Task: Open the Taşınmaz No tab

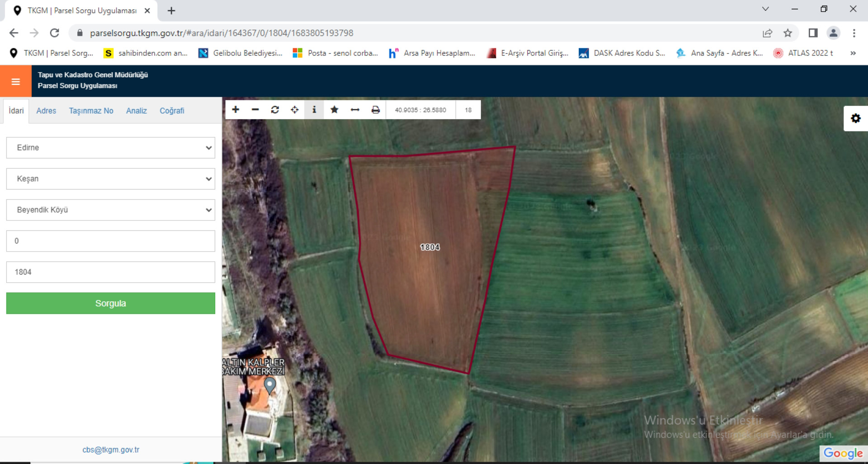Action: (x=91, y=111)
